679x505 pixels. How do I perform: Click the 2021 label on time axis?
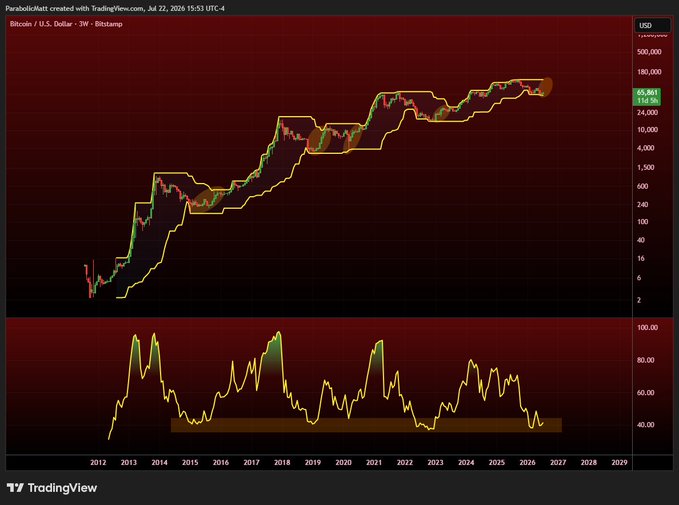tap(374, 463)
